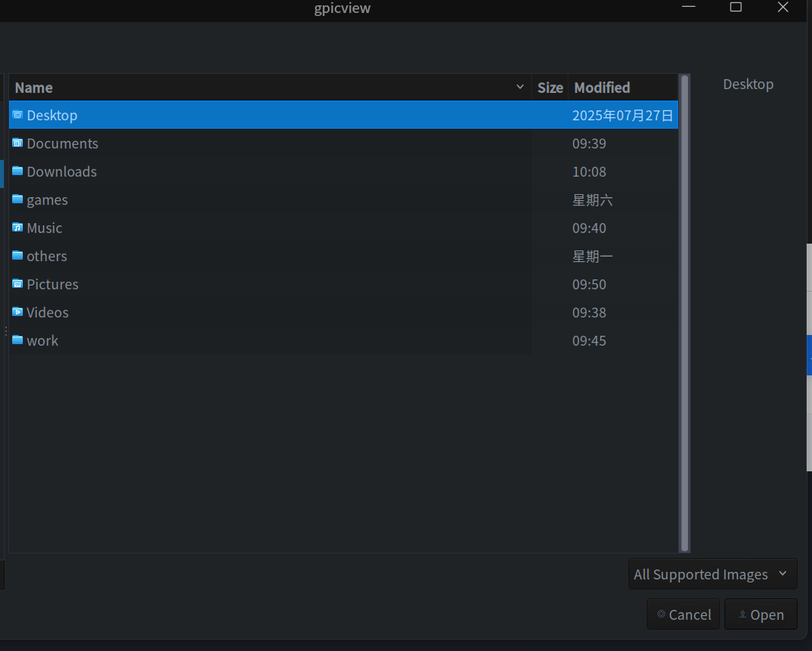The width and height of the screenshot is (812, 651).
Task: Click the Videos folder icon
Action: [x=18, y=311]
